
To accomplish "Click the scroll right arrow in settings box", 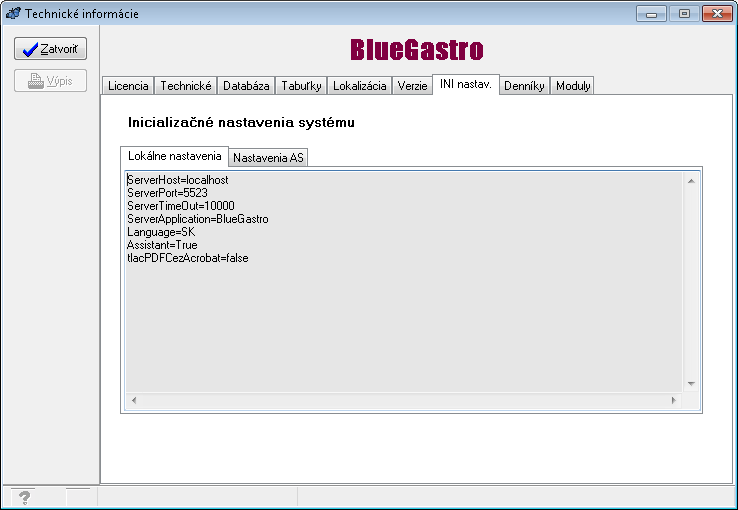I will pos(674,400).
